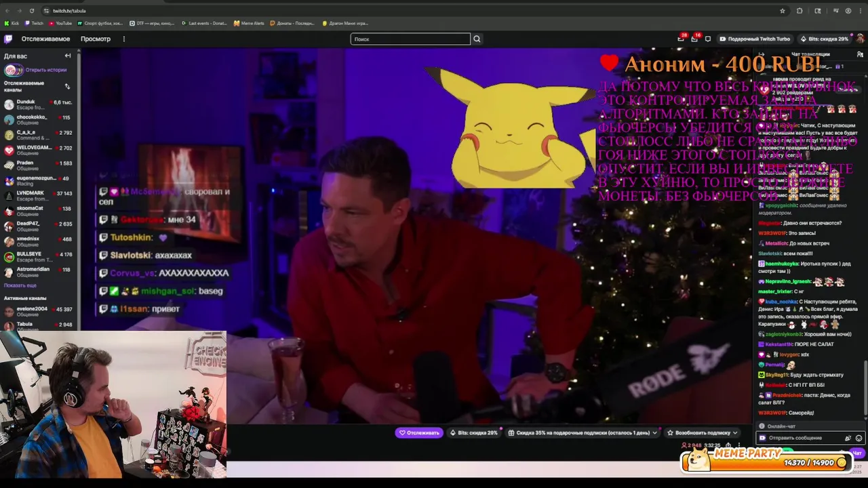Open the browser extensions puzzle icon

[x=800, y=11]
